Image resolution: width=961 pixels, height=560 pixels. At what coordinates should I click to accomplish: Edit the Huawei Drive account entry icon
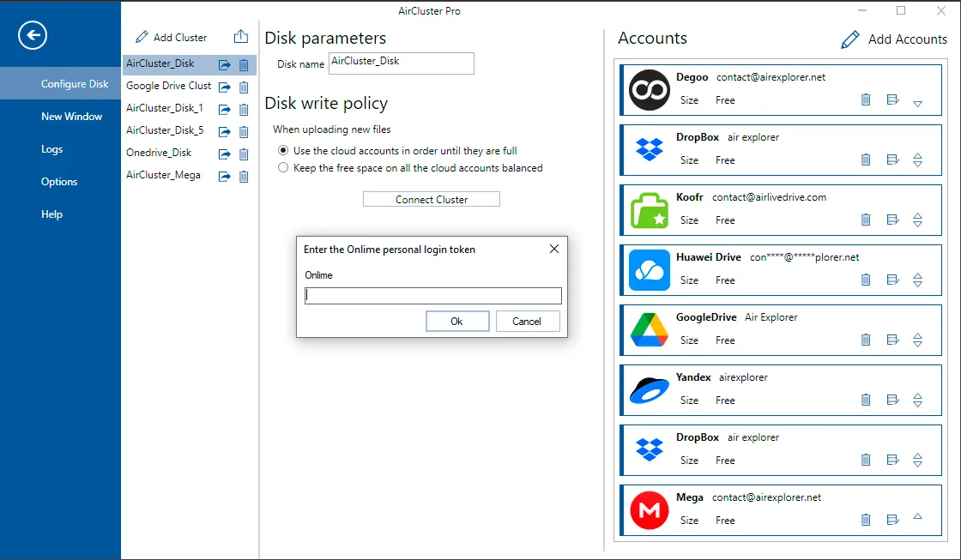893,280
